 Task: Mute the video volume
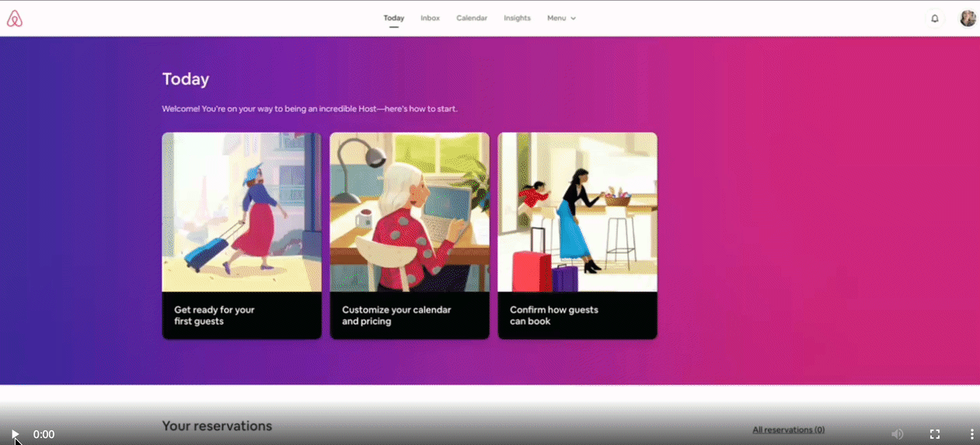(x=898, y=434)
